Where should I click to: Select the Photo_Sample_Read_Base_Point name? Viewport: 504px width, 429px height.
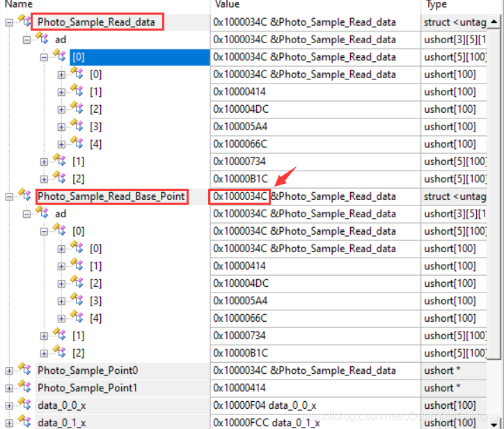(x=111, y=196)
